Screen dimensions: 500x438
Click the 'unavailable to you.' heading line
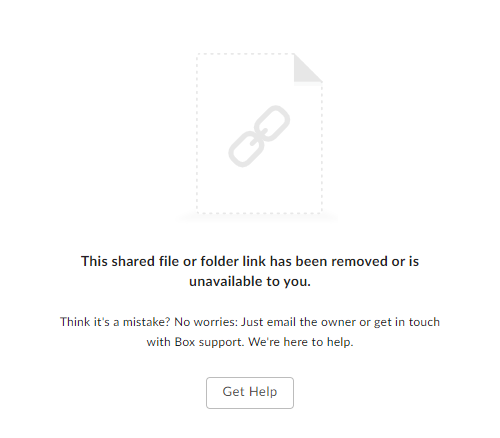point(250,281)
